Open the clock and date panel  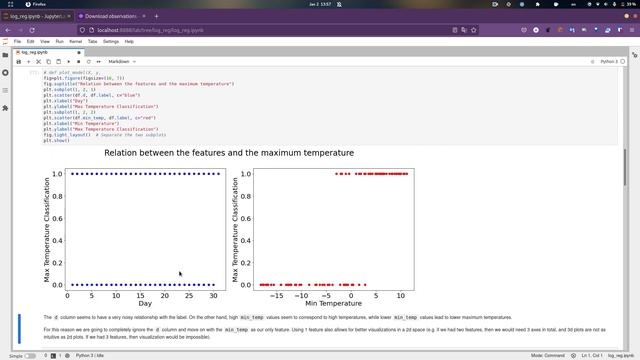[320, 4]
